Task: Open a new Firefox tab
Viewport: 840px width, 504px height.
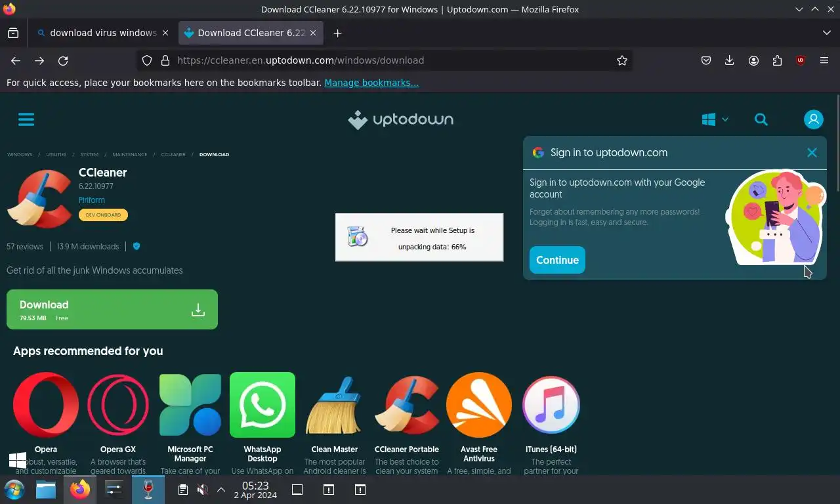Action: pyautogui.click(x=337, y=33)
